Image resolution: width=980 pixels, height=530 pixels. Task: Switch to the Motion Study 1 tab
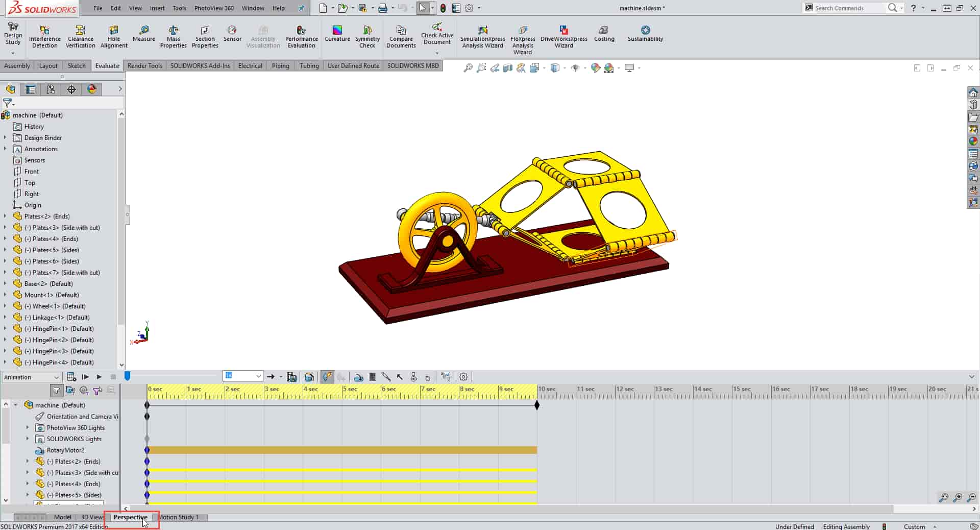[180, 517]
